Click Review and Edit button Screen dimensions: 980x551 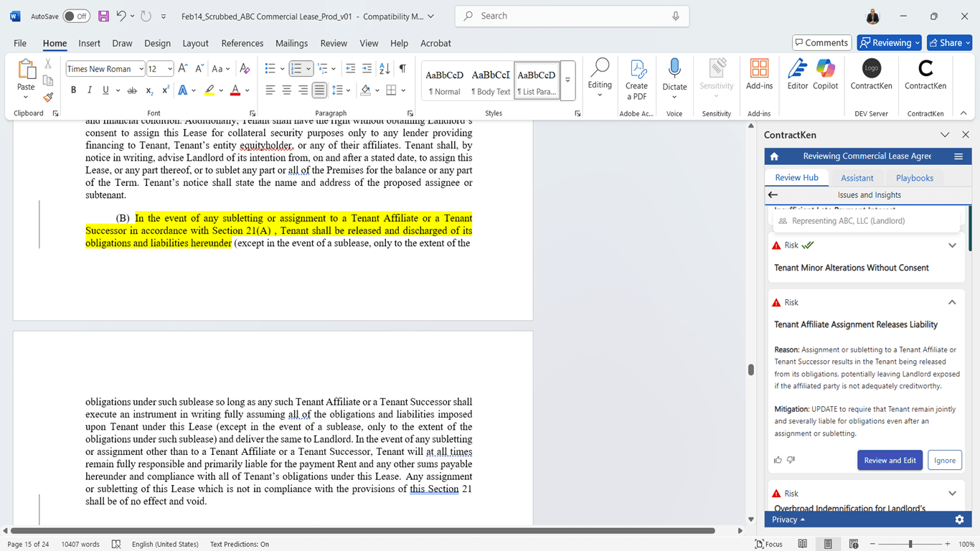point(890,460)
